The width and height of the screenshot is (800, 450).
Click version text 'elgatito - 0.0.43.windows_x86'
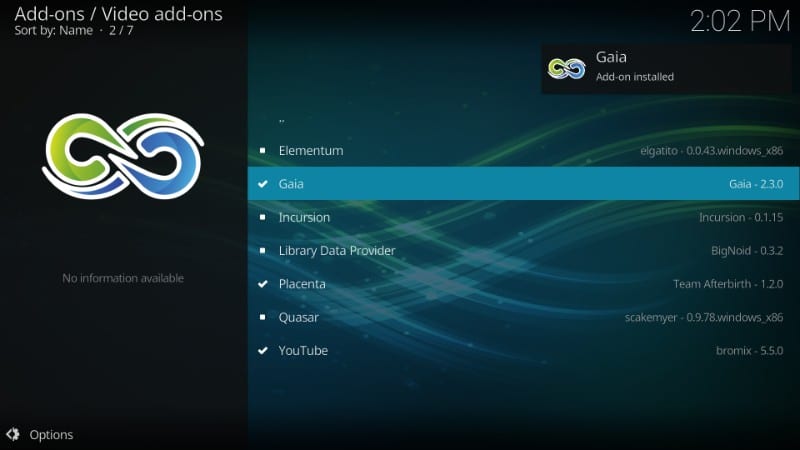click(711, 151)
